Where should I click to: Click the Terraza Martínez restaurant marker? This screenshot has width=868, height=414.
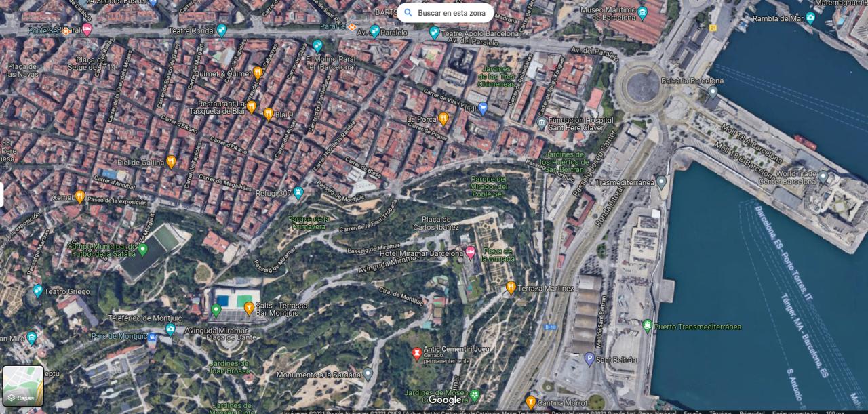(x=511, y=287)
